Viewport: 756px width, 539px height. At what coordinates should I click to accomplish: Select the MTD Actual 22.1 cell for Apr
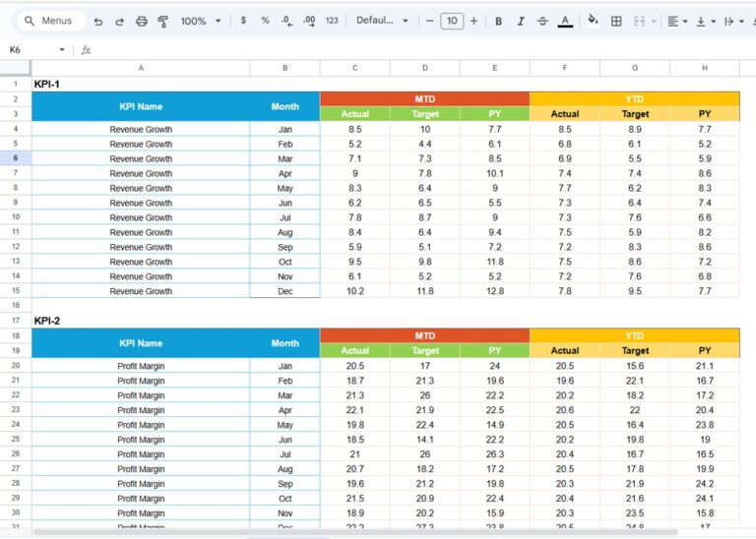[354, 410]
